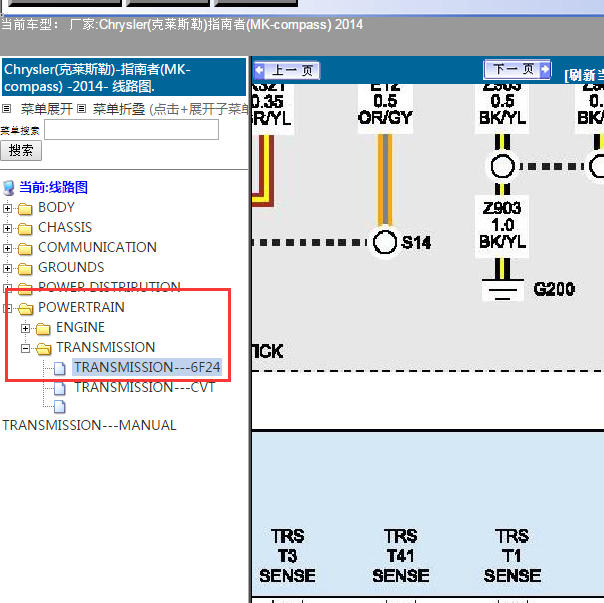The width and height of the screenshot is (604, 603).
Task: Click the 刷新 refresh link at top right
Action: [x=584, y=75]
